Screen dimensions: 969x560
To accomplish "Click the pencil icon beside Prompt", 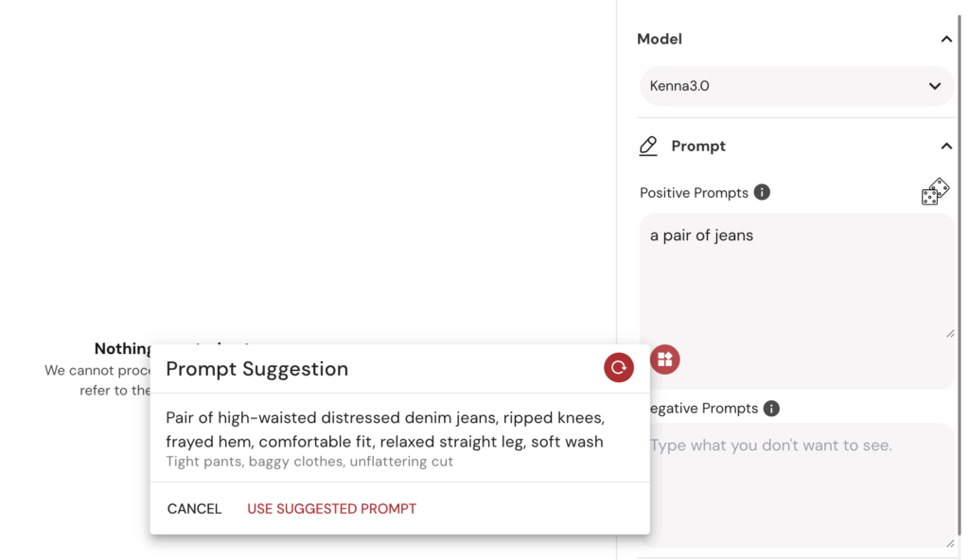I will (x=647, y=146).
